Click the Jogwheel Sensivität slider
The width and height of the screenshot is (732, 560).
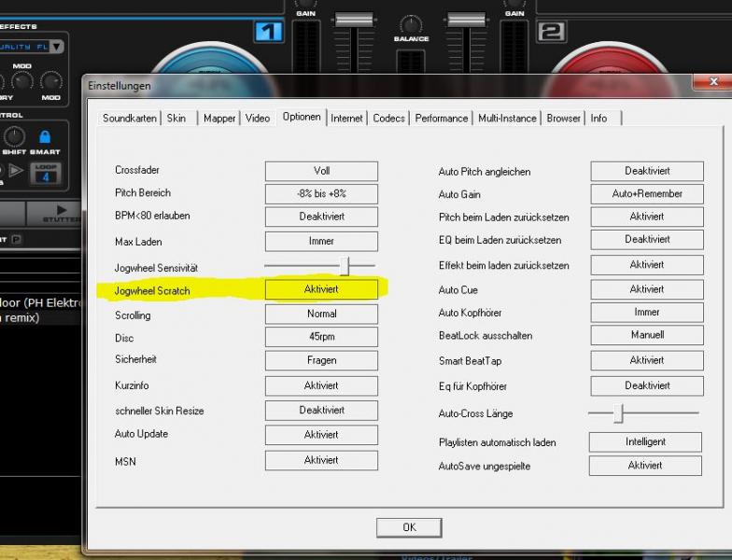[345, 267]
